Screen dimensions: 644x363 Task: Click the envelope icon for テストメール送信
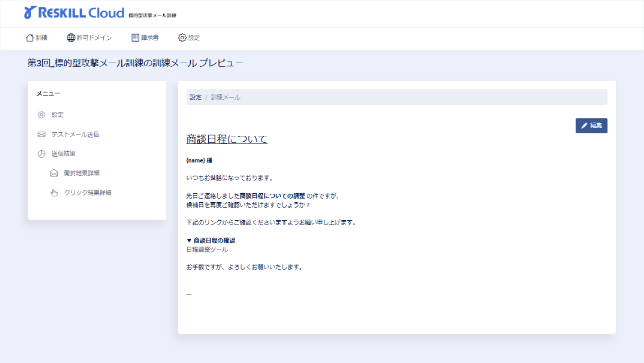pos(41,134)
